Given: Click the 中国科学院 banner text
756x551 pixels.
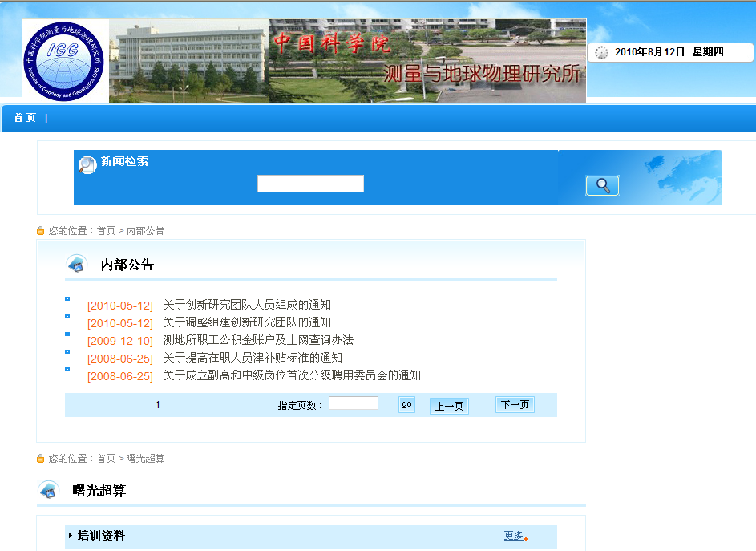Looking at the screenshot, I should pyautogui.click(x=332, y=43).
